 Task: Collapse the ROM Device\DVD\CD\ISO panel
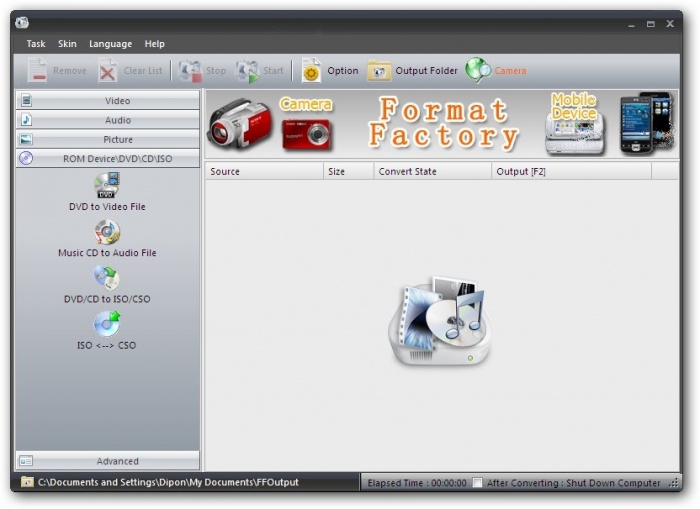point(108,159)
